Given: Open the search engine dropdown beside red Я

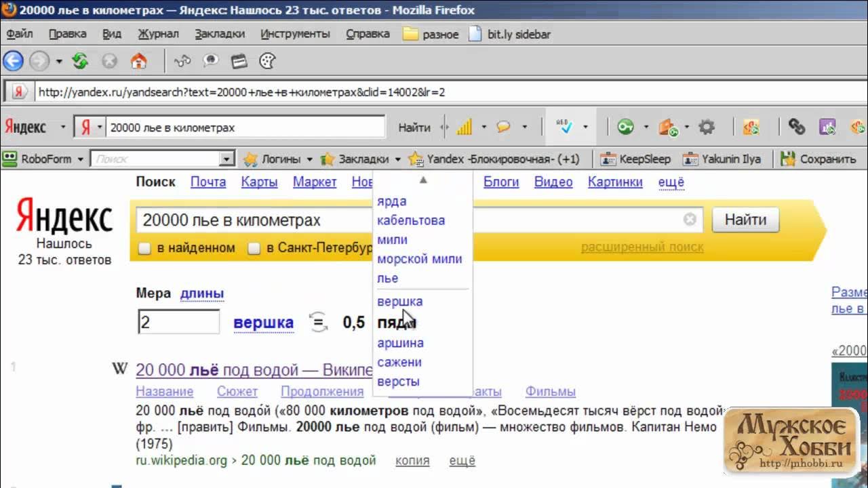Looking at the screenshot, I should point(100,127).
